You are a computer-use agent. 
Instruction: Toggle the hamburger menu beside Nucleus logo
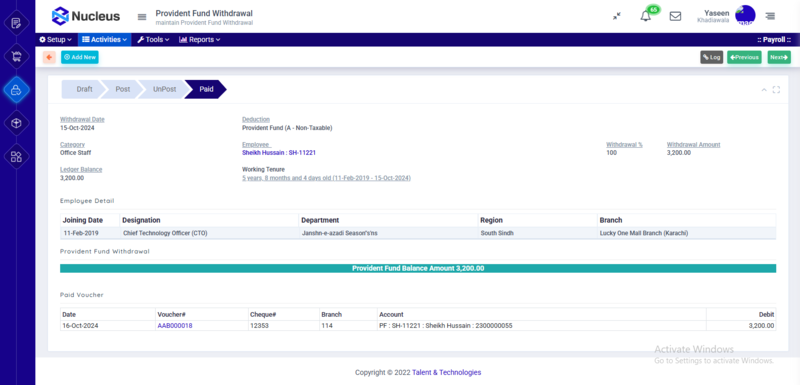click(x=142, y=17)
